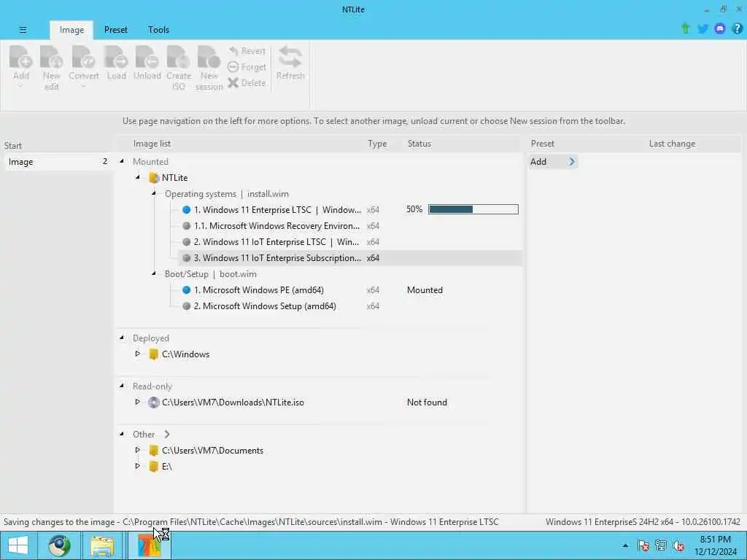
Task: Collapse the Mounted group
Action: [x=122, y=161]
